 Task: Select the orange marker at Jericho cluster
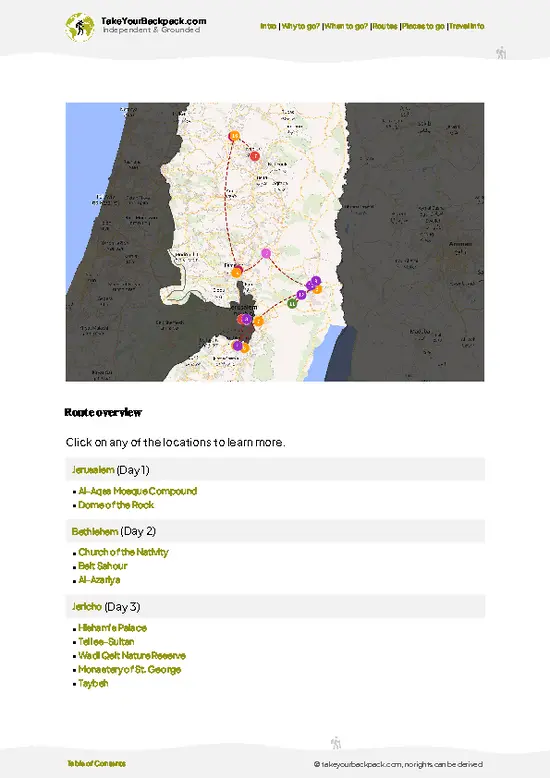pyautogui.click(x=318, y=289)
